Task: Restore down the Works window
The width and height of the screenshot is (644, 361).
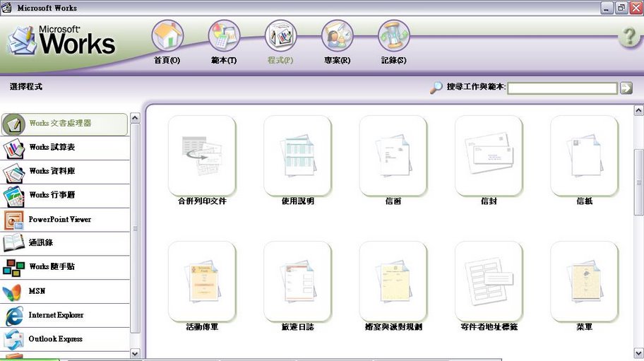Action: point(621,7)
